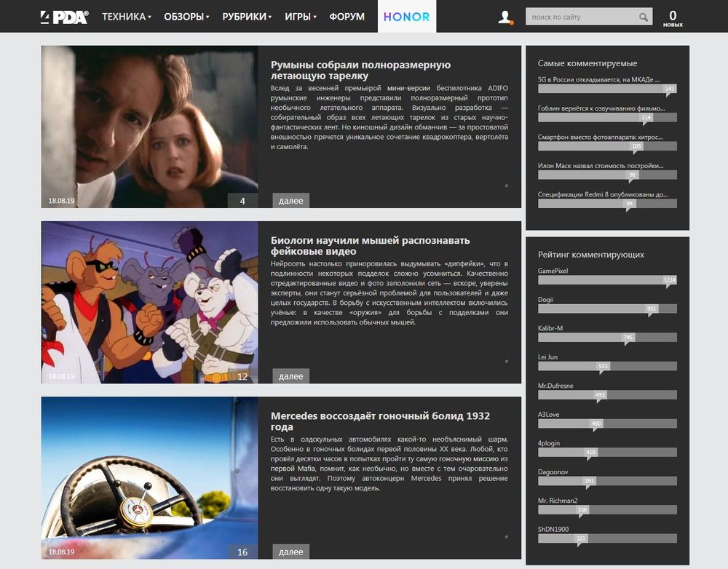The width and height of the screenshot is (728, 569).
Task: Click the 141 comments bar
Action: pos(607,89)
